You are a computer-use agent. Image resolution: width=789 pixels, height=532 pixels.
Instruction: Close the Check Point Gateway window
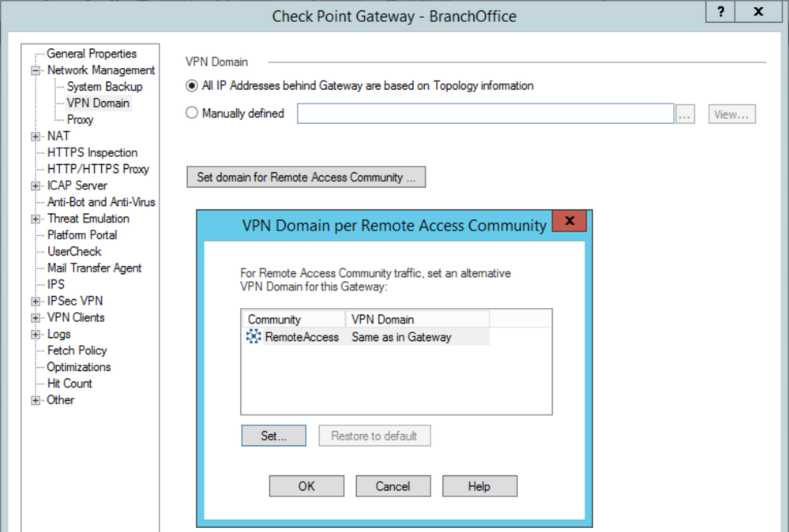pos(758,12)
